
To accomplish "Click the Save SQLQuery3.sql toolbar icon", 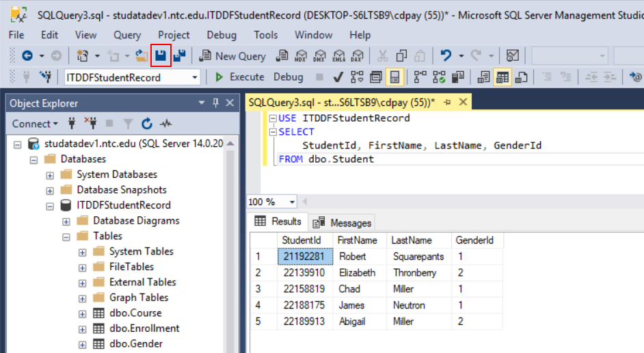I will click(161, 55).
